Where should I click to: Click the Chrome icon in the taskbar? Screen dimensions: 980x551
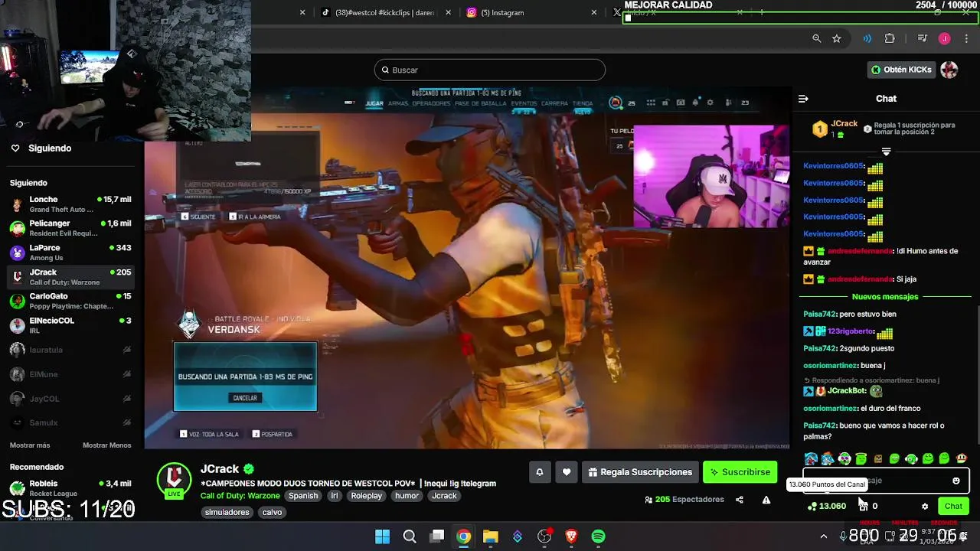click(x=464, y=536)
